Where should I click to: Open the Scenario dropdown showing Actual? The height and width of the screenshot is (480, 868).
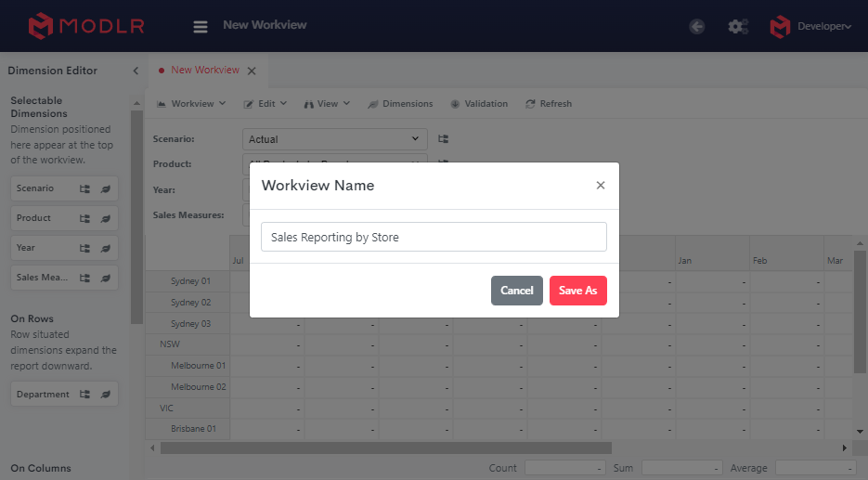click(x=335, y=139)
